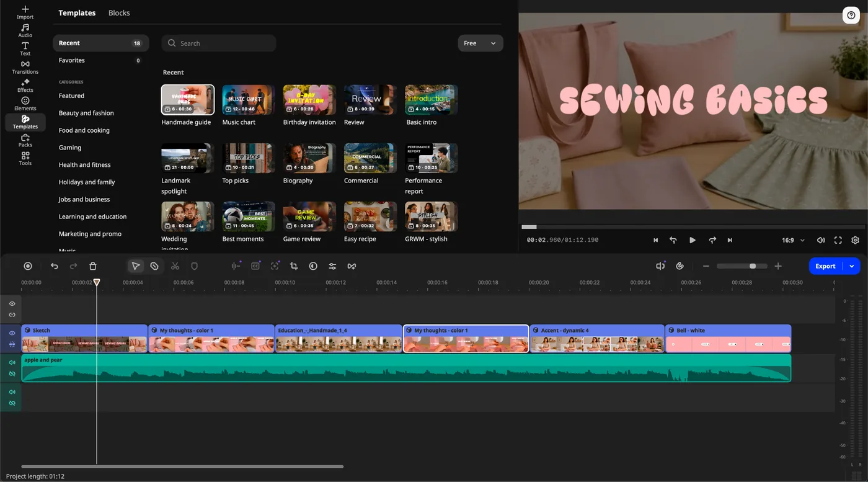Click the preview playback progress bar
Screen dimensions: 868x482
coord(693,227)
